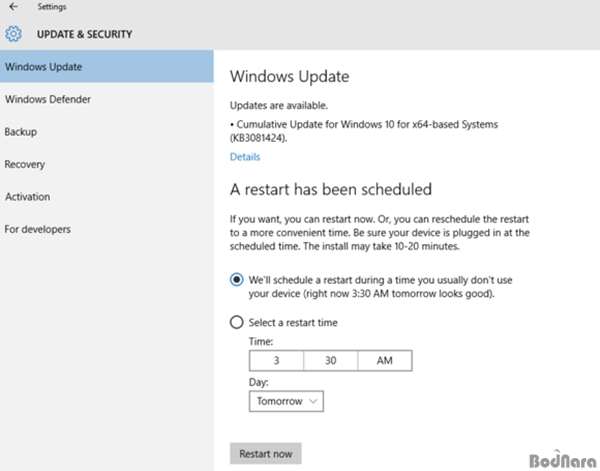Switch to the Backup page
Screen dimensions: 600x471
pos(107,132)
